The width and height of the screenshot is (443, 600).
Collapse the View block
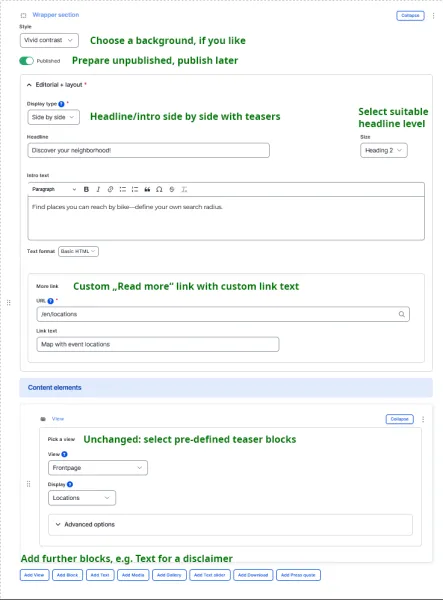(x=399, y=419)
